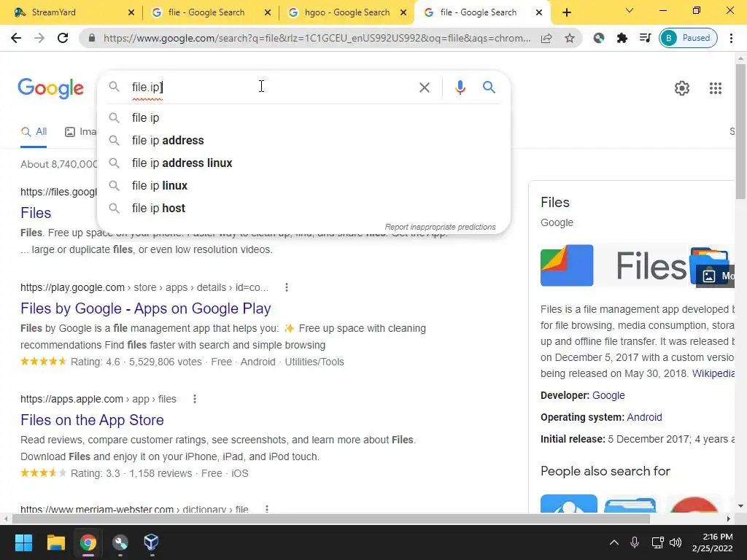The image size is (747, 560).
Task: Click the Paused profile button
Action: (x=688, y=38)
